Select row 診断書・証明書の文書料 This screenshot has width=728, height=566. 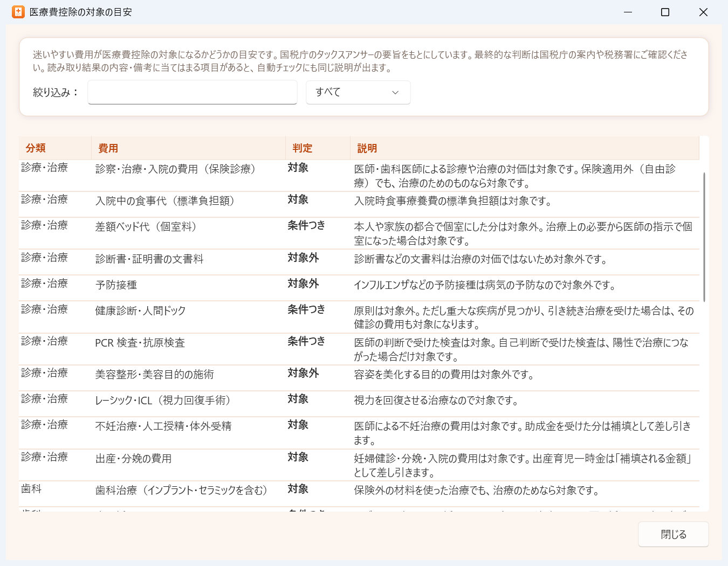[x=359, y=263]
